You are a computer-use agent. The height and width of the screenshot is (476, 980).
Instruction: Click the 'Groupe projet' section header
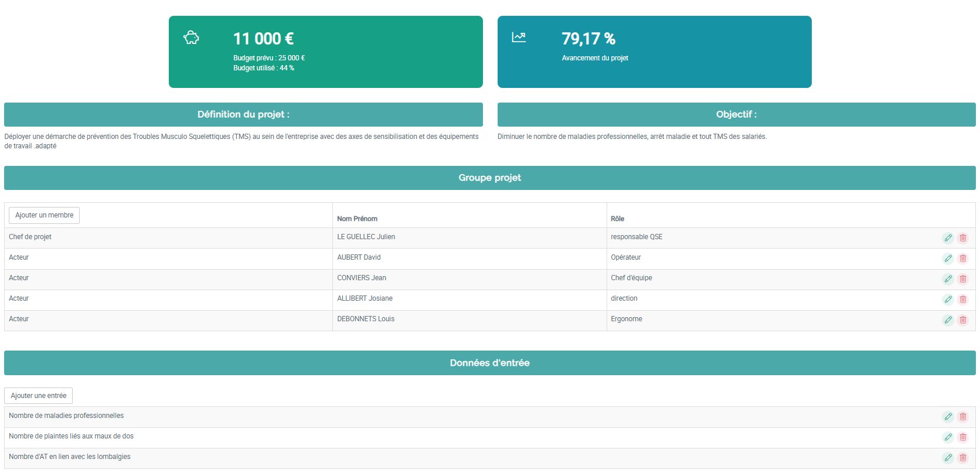click(x=489, y=178)
